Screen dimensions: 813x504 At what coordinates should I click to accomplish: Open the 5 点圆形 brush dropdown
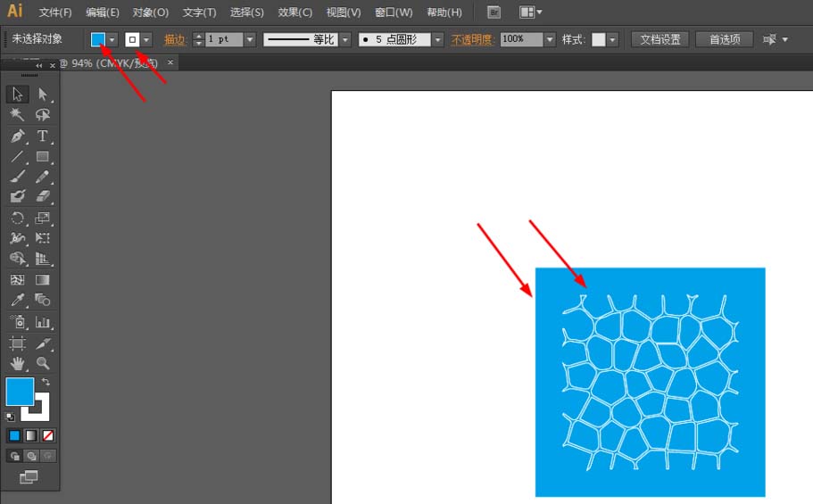click(437, 39)
